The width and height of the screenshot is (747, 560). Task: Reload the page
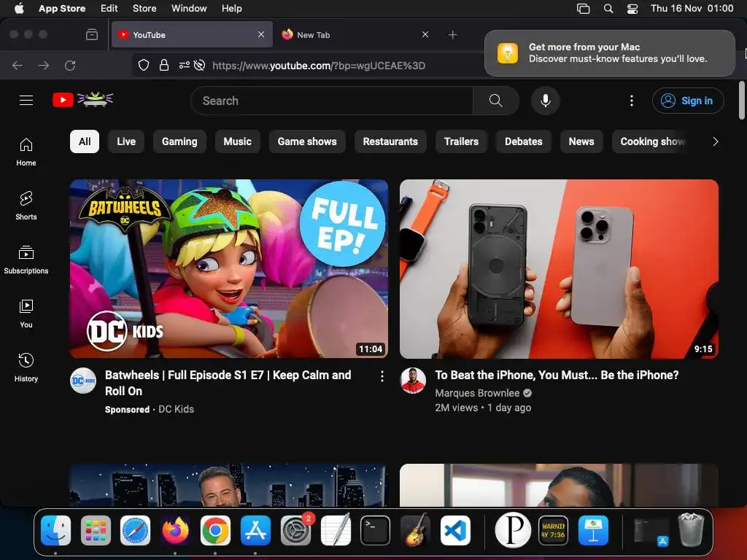tap(70, 65)
